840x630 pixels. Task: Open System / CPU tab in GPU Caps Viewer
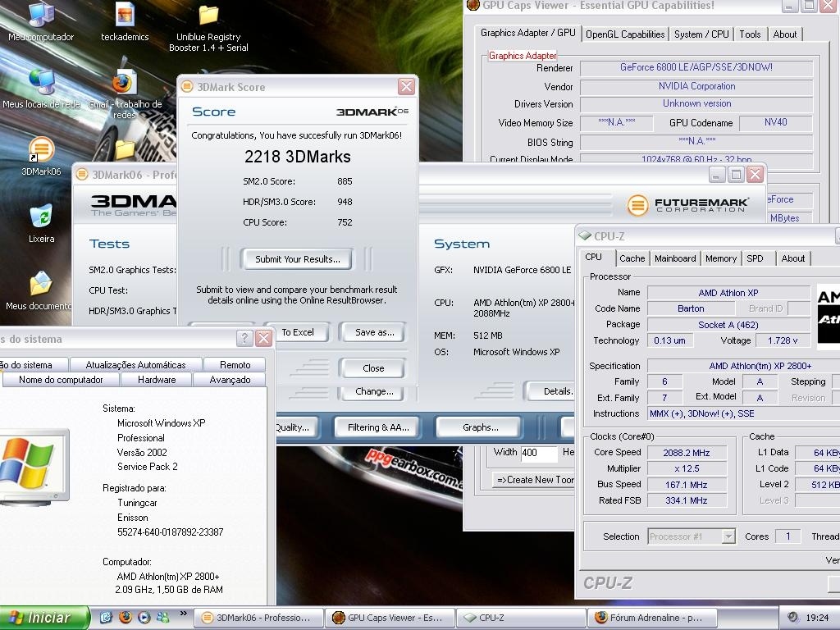coord(701,34)
